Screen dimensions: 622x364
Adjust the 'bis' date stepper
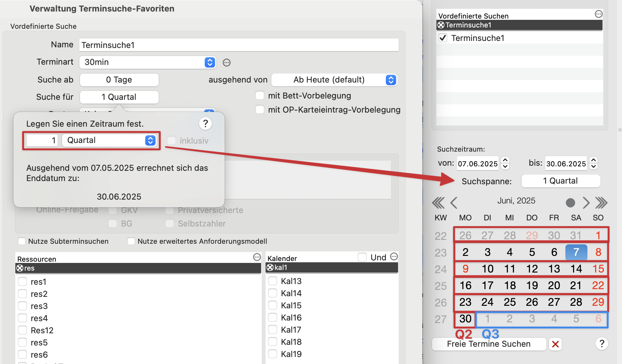pos(594,163)
